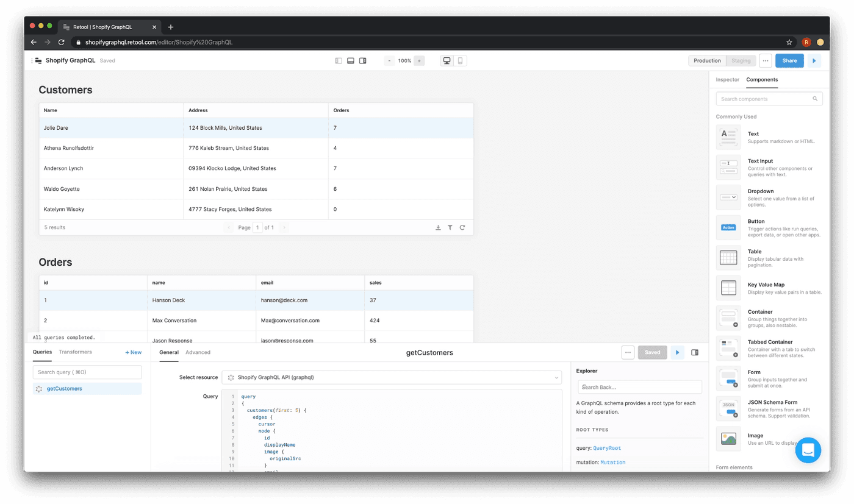Open the Intercom chat bubble
Screen dimensions: 854x504
click(x=808, y=450)
